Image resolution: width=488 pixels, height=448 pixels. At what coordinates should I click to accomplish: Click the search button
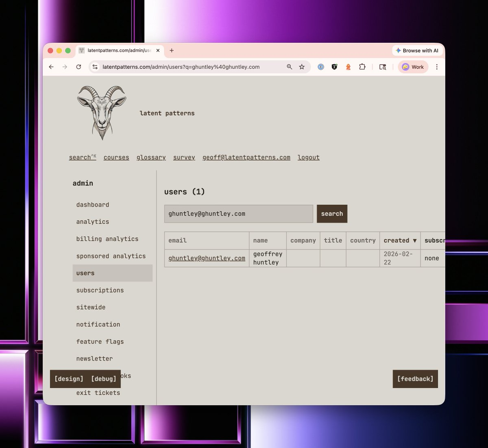(332, 214)
